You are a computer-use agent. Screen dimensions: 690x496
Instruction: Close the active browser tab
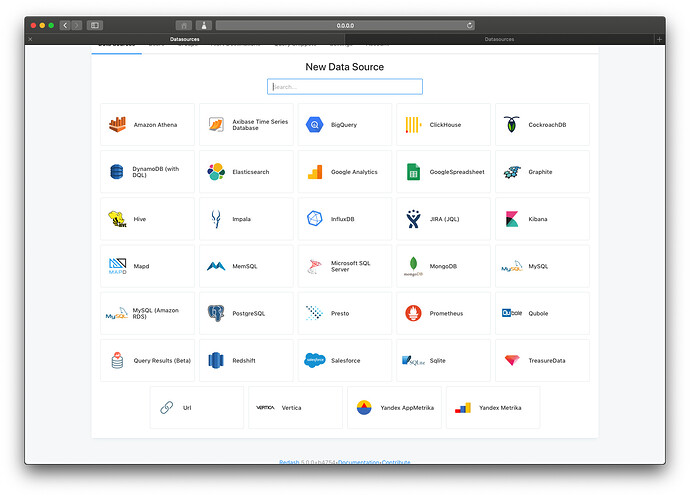[30, 39]
